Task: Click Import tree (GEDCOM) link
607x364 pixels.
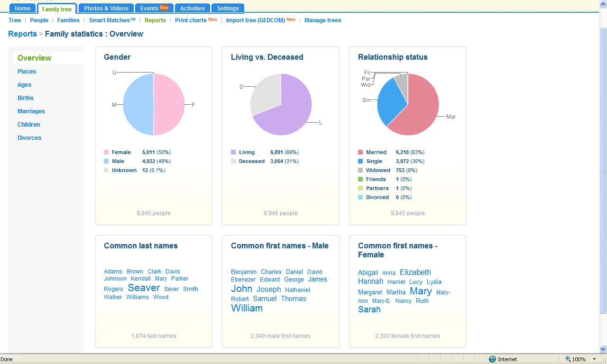Action: point(256,20)
